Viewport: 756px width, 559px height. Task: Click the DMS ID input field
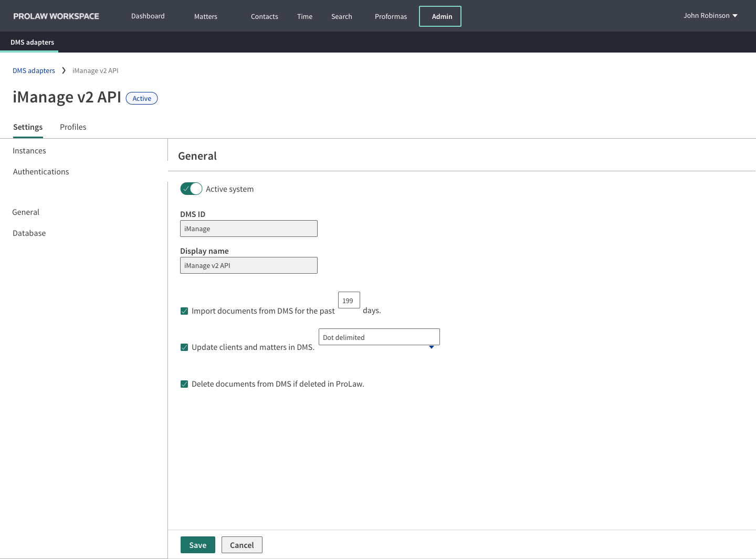[x=249, y=229]
